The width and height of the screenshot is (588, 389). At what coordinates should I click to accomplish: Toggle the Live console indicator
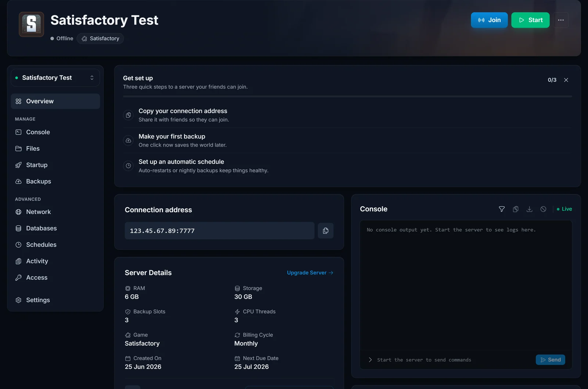(564, 209)
